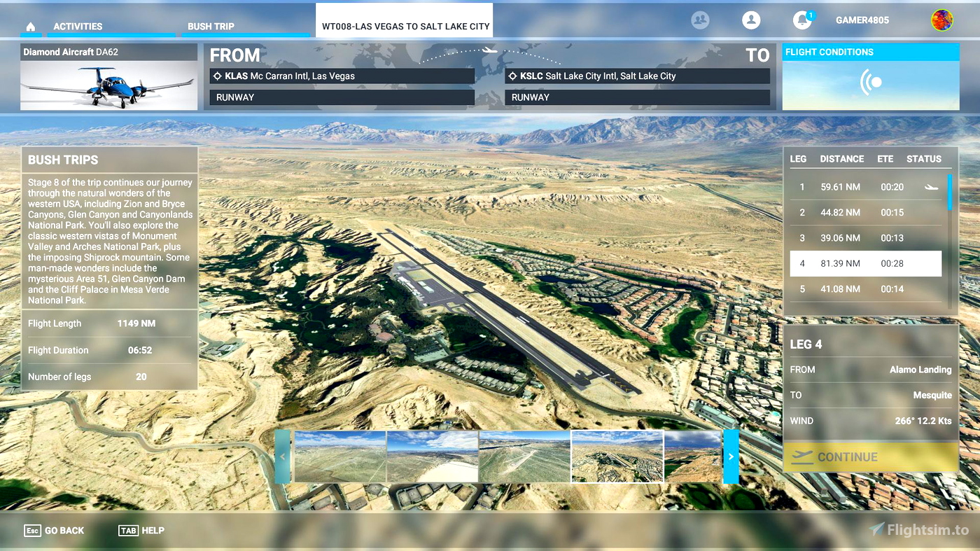The height and width of the screenshot is (551, 980).
Task: Click Flight Duration value 06:52
Action: [140, 350]
